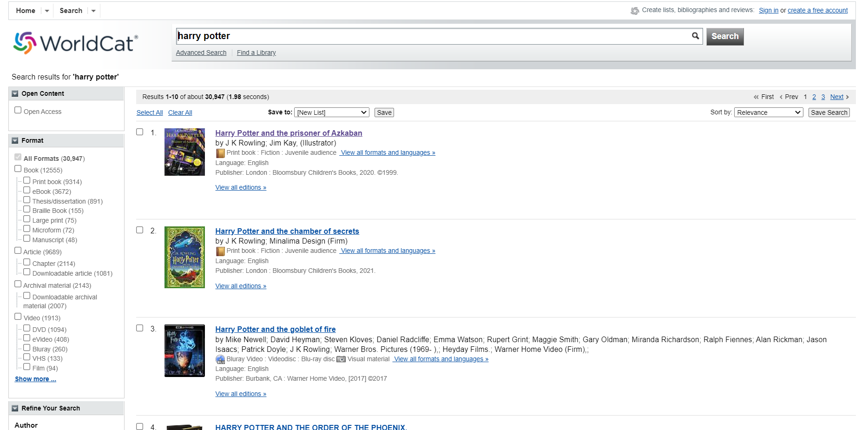Click the double-arrow First page icon
The image size is (868, 430).
pyautogui.click(x=756, y=97)
